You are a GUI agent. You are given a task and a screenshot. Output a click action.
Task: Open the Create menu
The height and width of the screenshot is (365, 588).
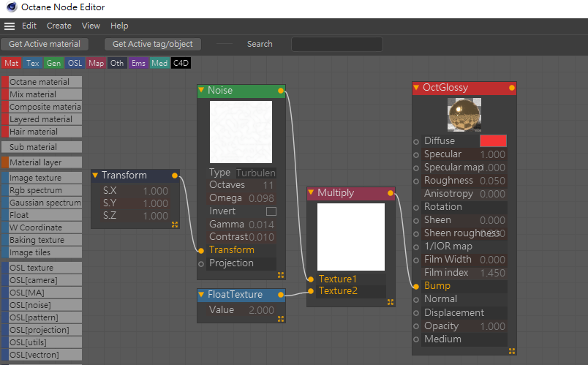[x=59, y=26]
